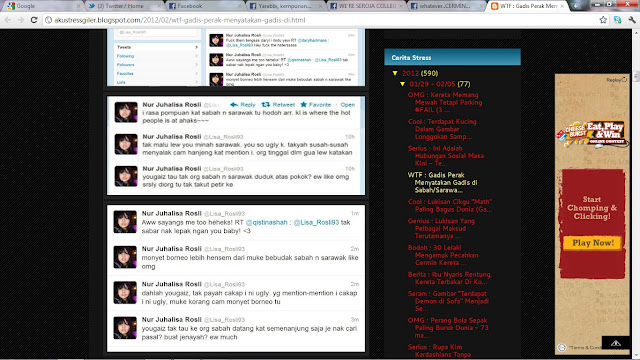Open post Berita : Ibu Nyaris Rentung
The image size is (640, 360).
coord(450,278)
